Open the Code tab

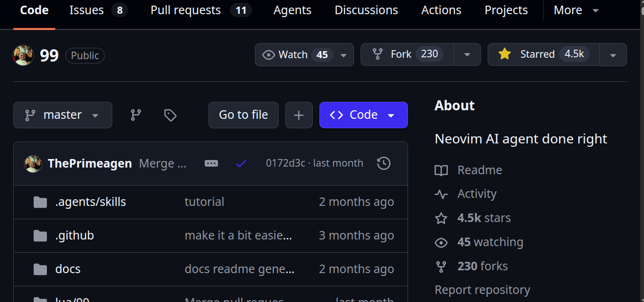coord(34,10)
